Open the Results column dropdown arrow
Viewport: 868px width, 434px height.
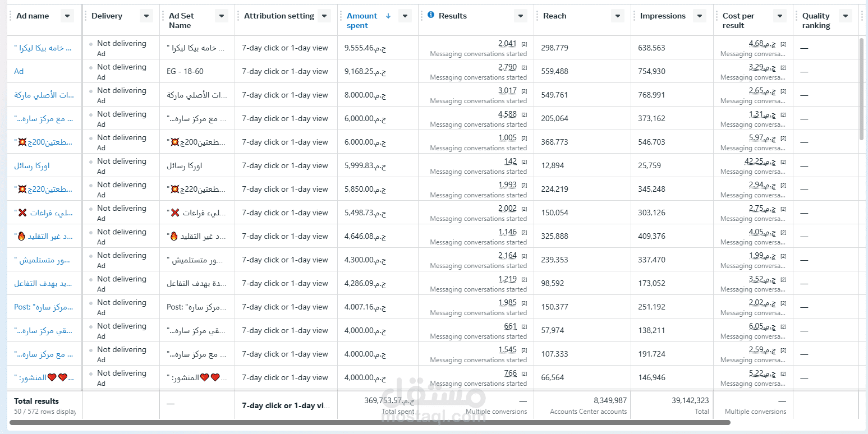click(520, 16)
